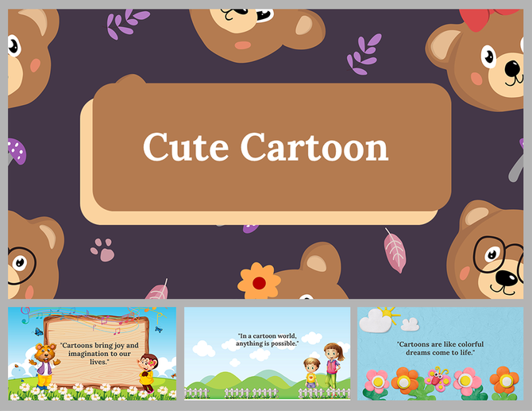
Task: Open the "In a cartoon world" slide thumbnail
Action: 268,354
